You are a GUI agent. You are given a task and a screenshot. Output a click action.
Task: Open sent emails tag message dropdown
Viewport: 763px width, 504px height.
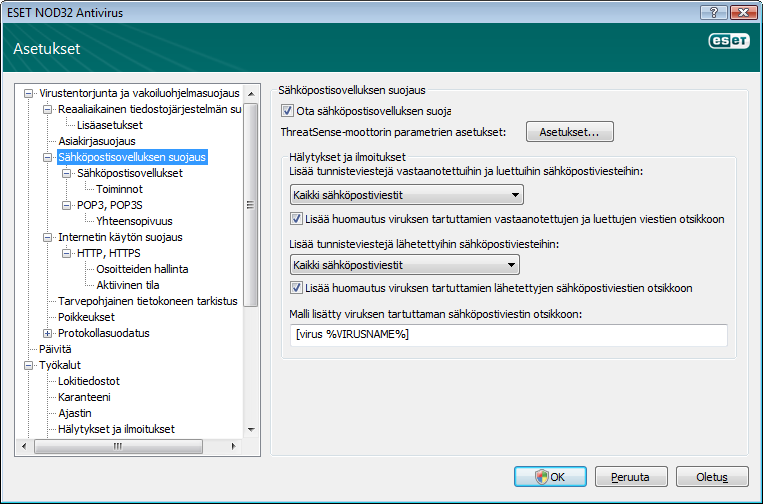(405, 265)
